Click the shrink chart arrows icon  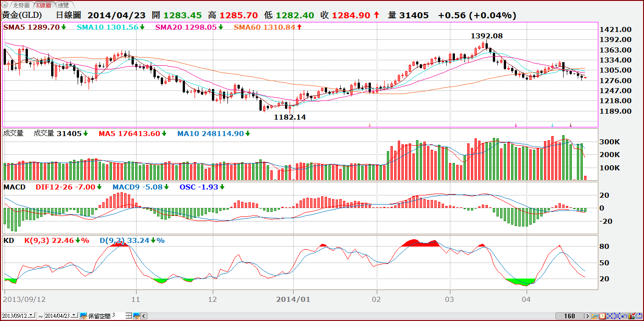coord(610,316)
